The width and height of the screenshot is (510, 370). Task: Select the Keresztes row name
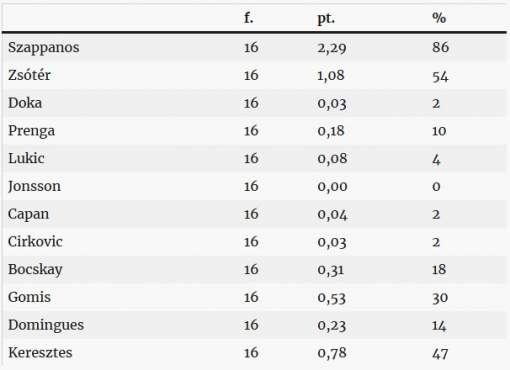click(x=40, y=353)
